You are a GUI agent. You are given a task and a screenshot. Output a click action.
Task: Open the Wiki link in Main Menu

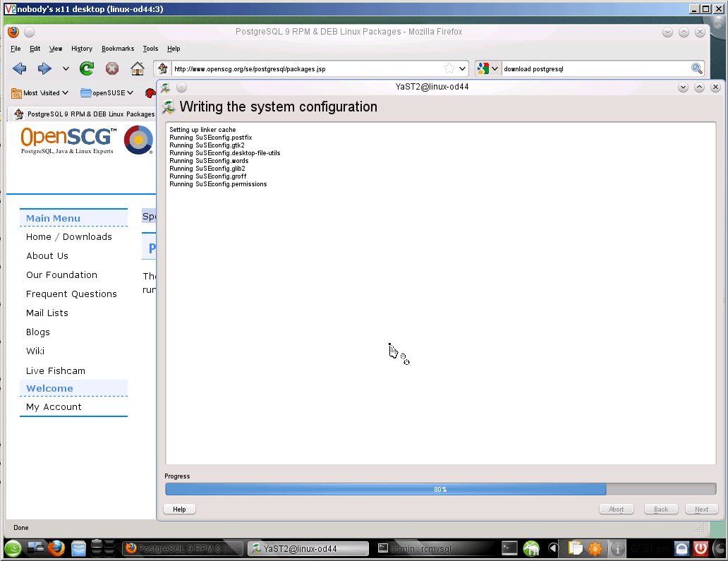[x=35, y=351]
